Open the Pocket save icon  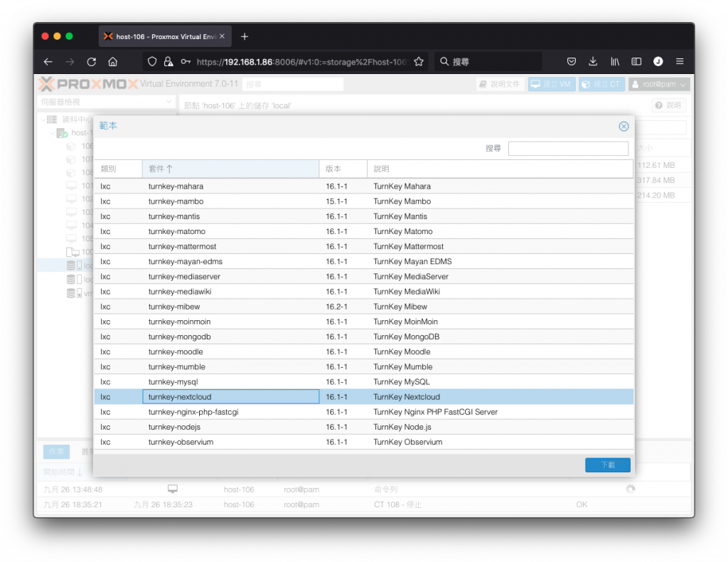pyautogui.click(x=572, y=62)
